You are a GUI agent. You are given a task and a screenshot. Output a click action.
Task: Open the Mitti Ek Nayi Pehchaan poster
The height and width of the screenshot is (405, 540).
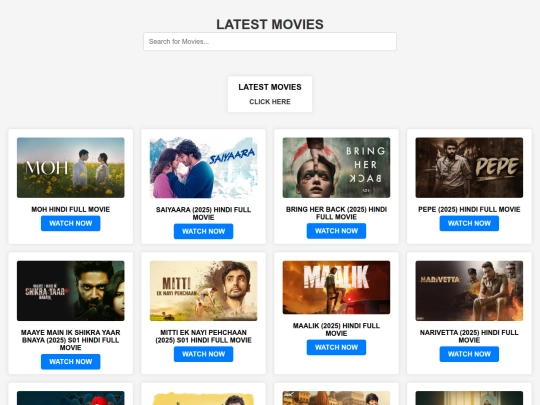204,291
